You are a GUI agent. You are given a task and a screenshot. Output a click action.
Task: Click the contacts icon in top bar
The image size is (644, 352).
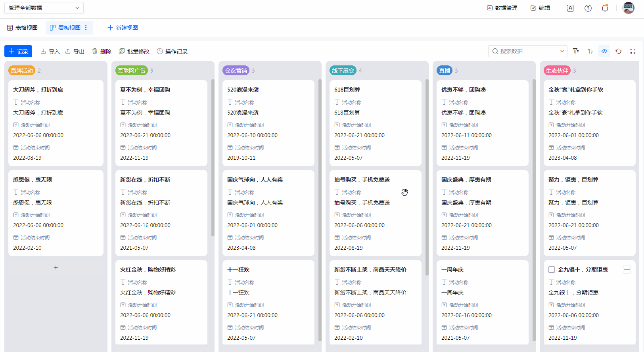pyautogui.click(x=570, y=8)
